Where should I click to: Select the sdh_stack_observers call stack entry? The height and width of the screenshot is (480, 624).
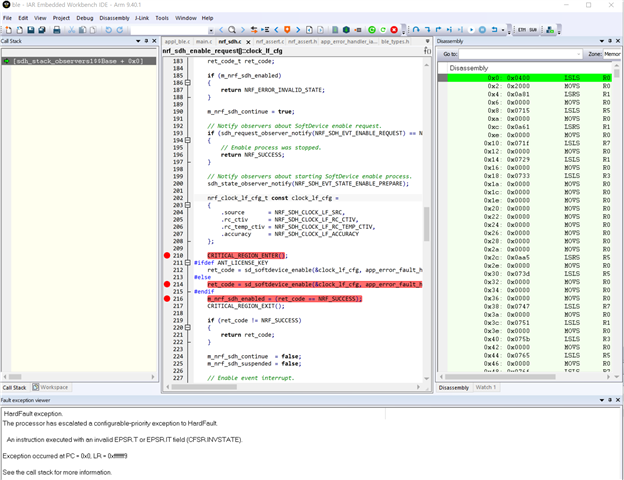tap(78, 61)
